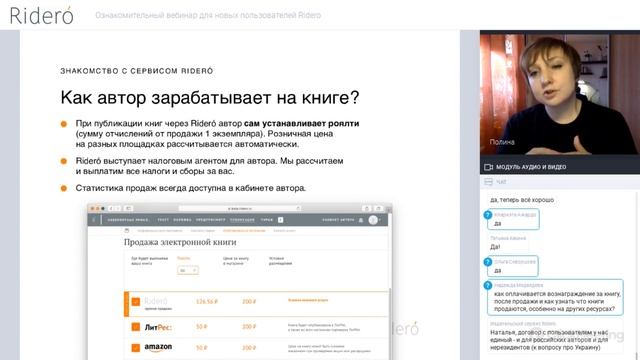Click the Продажа электронной книги heading
Screen dimensions: 640x360
click(x=180, y=242)
